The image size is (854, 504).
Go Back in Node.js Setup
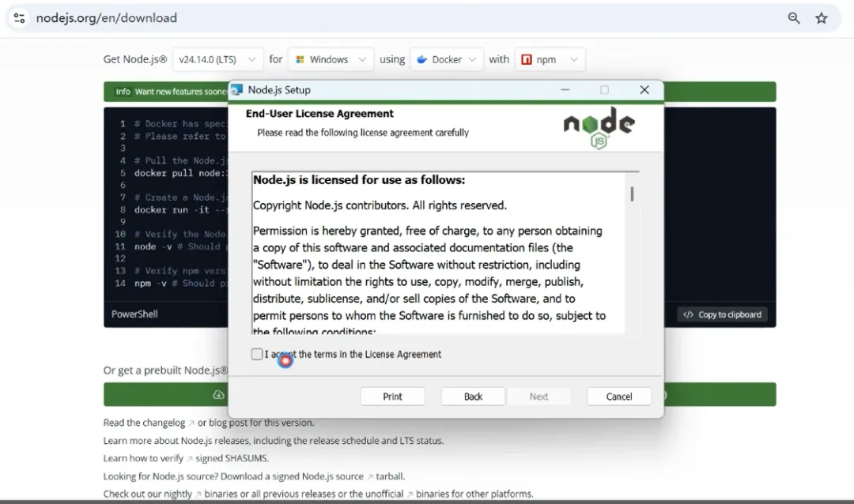point(473,397)
